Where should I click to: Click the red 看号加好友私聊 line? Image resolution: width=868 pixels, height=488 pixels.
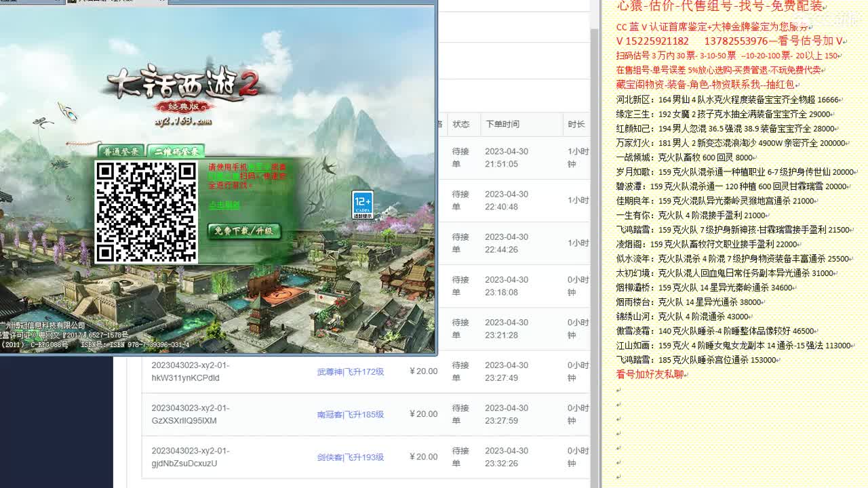(x=651, y=374)
